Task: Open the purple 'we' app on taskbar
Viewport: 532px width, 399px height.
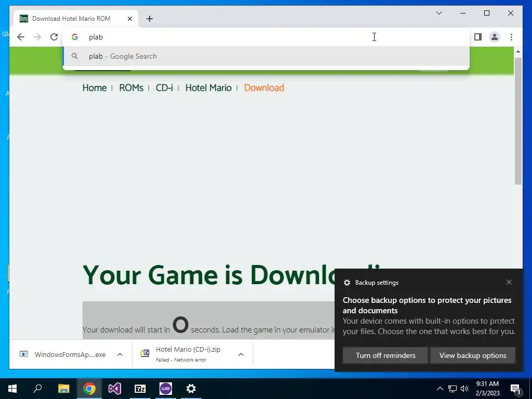Action: point(166,389)
